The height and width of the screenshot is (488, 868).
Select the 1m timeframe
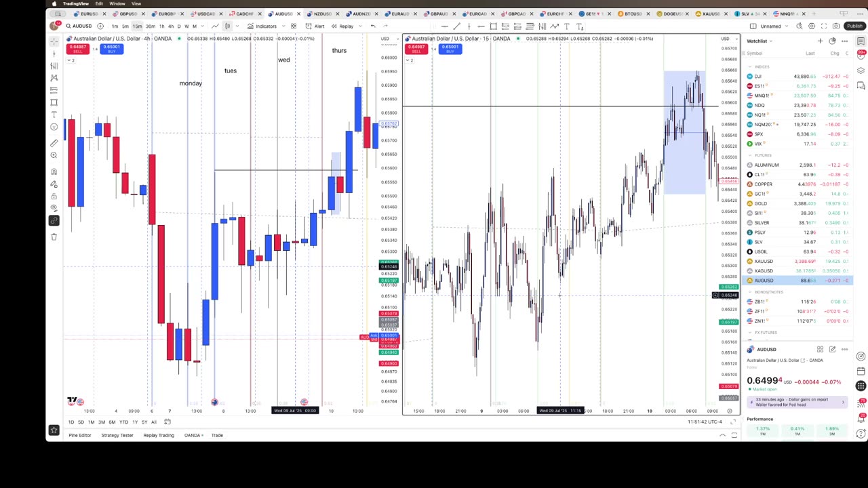point(115,26)
